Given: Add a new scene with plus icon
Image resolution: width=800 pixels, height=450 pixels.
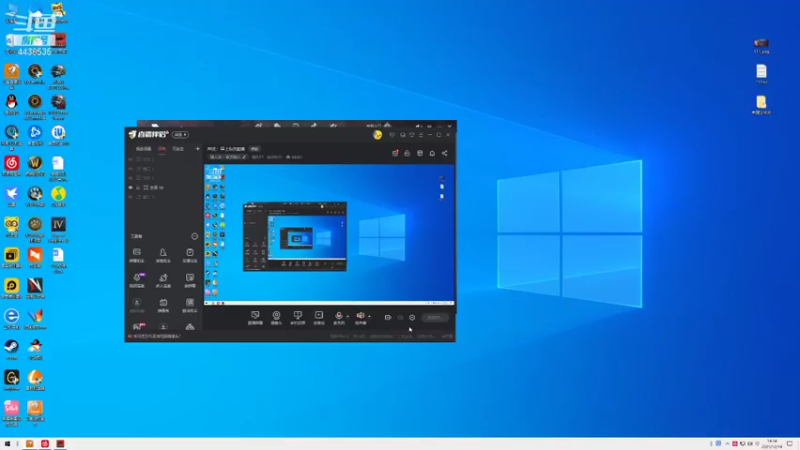Looking at the screenshot, I should pyautogui.click(x=197, y=148).
